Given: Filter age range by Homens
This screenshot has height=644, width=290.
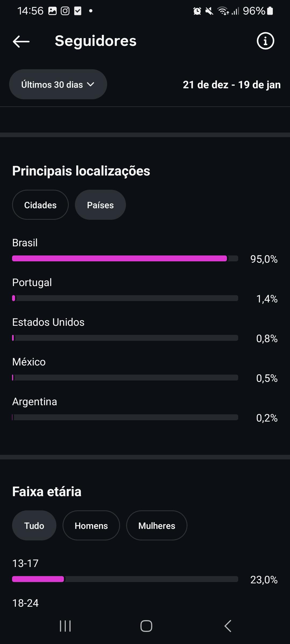Looking at the screenshot, I should tap(91, 526).
